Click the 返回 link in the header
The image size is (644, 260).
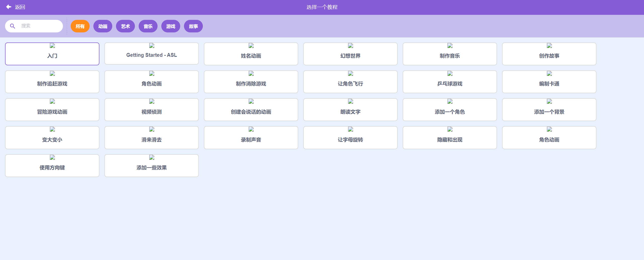pos(20,7)
